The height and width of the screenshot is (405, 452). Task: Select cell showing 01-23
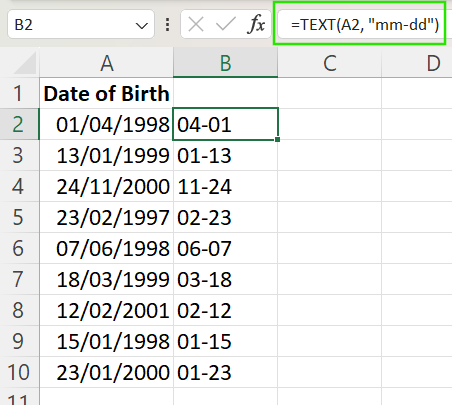click(x=225, y=372)
